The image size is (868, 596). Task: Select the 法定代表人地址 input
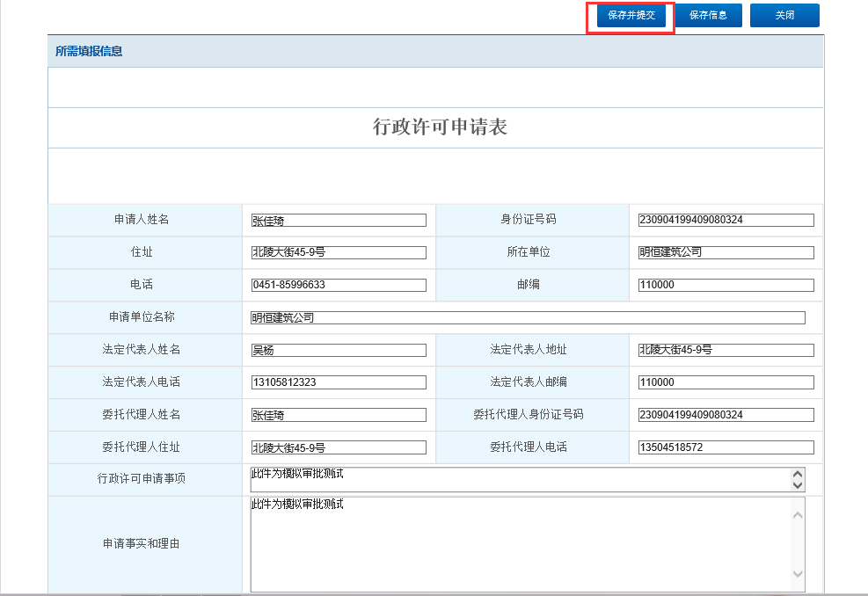pos(726,350)
